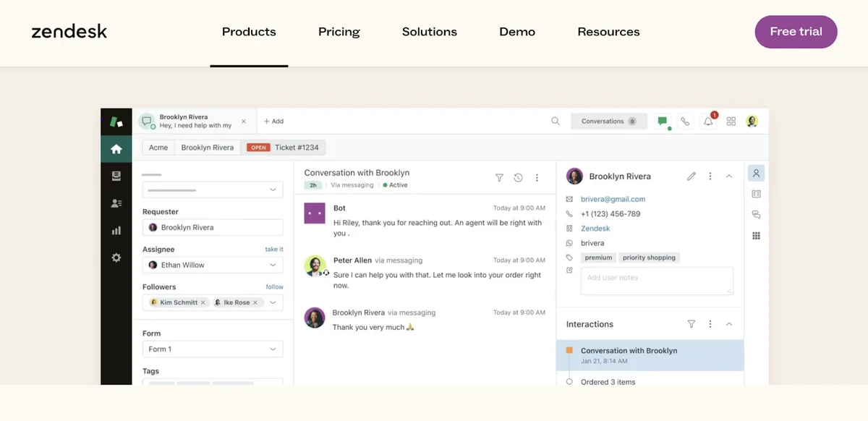Close the Brooklyn Rivera tab

244,122
